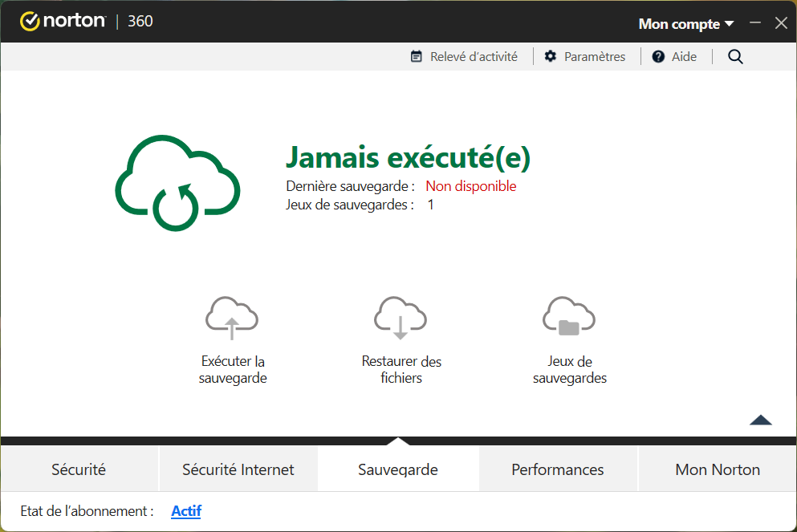Click the Paramètres gear icon
The image size is (797, 532).
coord(551,56)
